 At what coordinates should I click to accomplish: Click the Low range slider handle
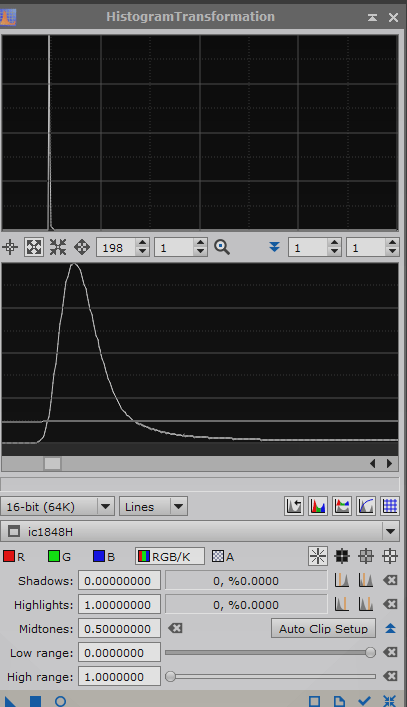[370, 652]
